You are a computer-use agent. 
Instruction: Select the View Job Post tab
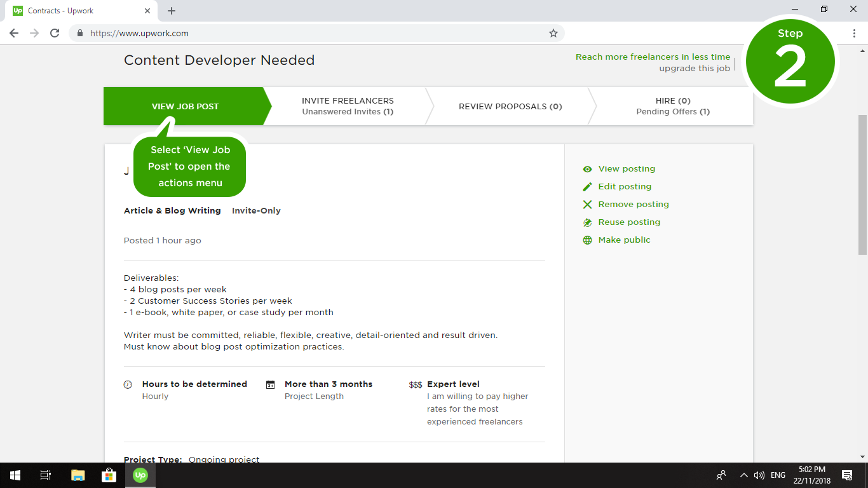185,106
